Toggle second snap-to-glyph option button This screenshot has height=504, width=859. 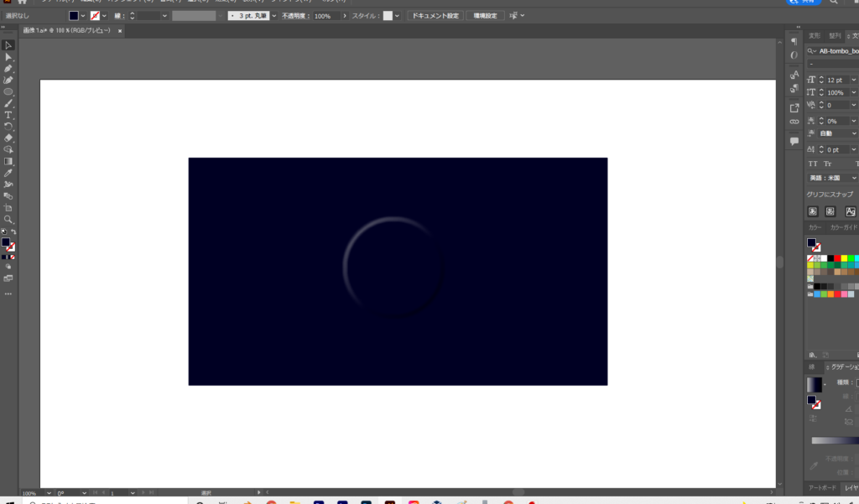tap(830, 211)
